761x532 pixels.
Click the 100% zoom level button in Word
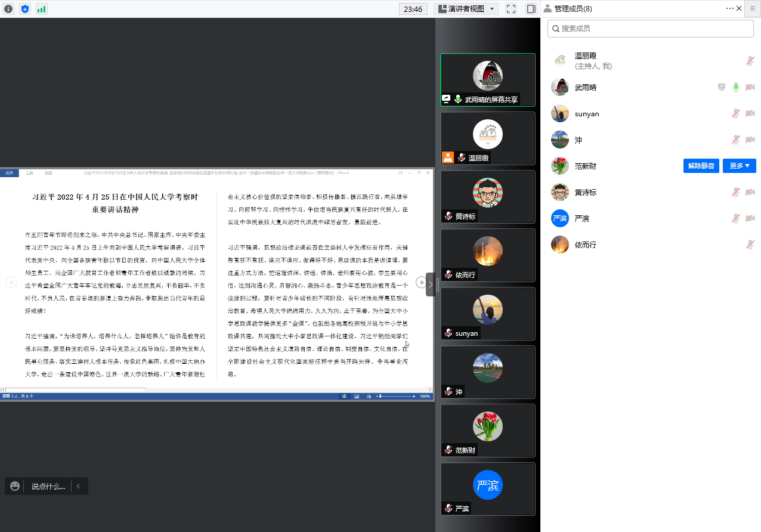426,395
